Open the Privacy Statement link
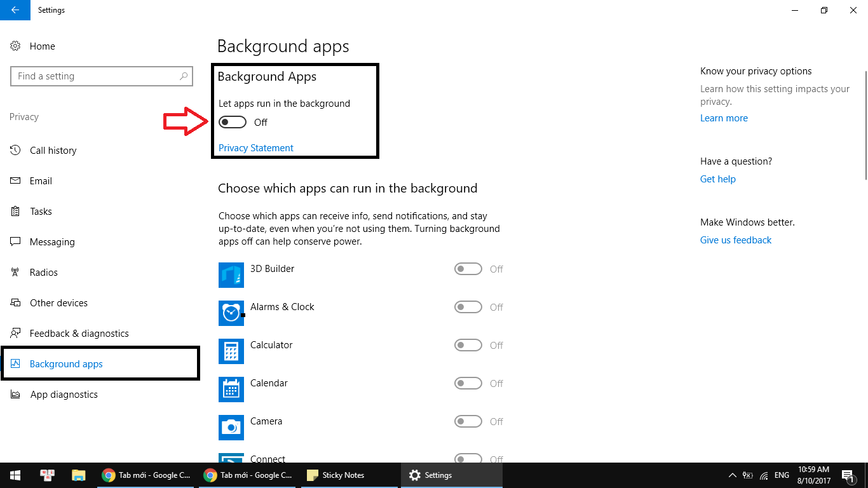 point(256,148)
